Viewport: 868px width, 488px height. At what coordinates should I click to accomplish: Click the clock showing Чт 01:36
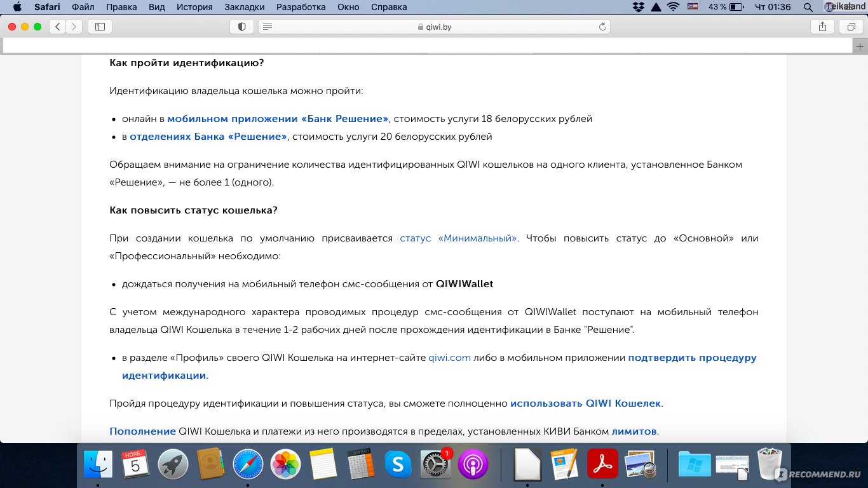tap(772, 7)
